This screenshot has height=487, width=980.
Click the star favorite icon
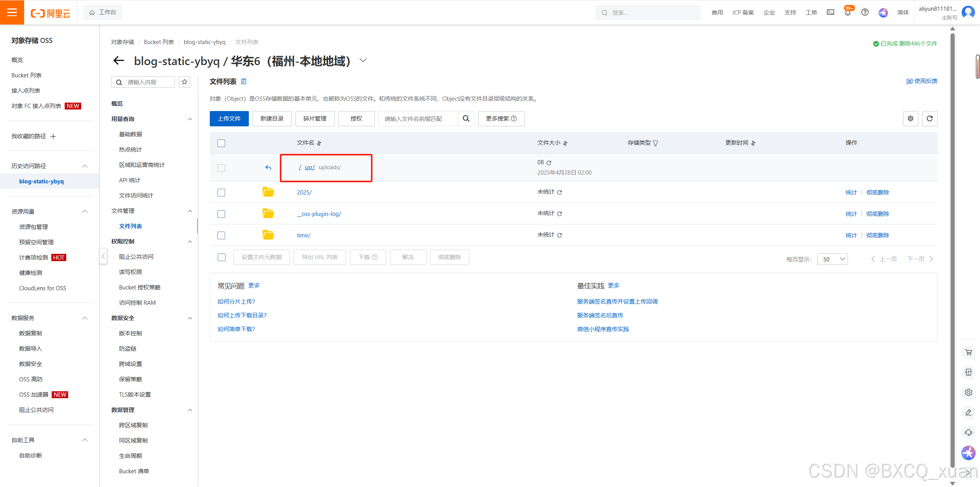185,82
